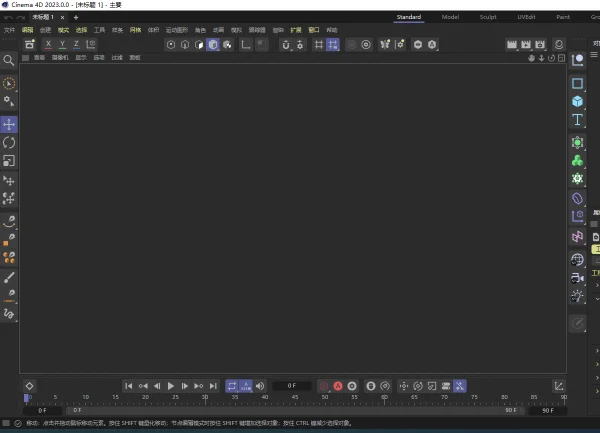Open the 文件 menu
600x433 pixels.
(9, 30)
